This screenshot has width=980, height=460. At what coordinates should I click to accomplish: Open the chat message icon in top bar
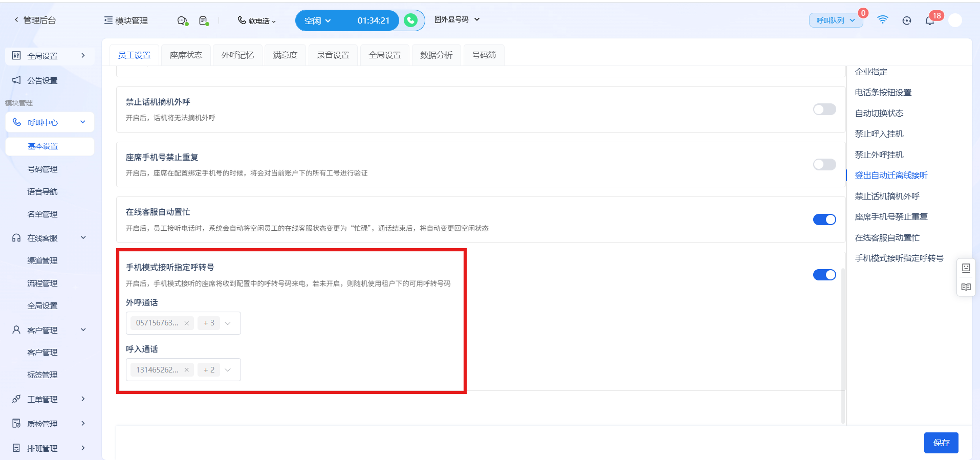pos(182,20)
